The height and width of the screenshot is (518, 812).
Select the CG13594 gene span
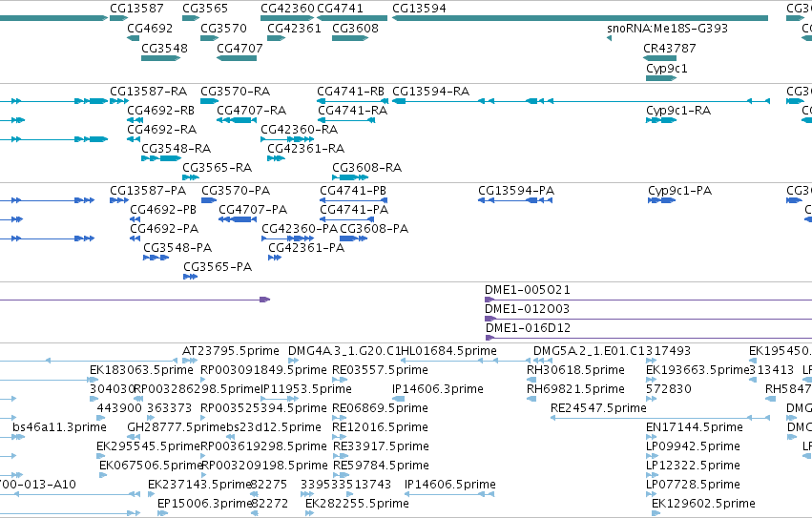(580, 18)
